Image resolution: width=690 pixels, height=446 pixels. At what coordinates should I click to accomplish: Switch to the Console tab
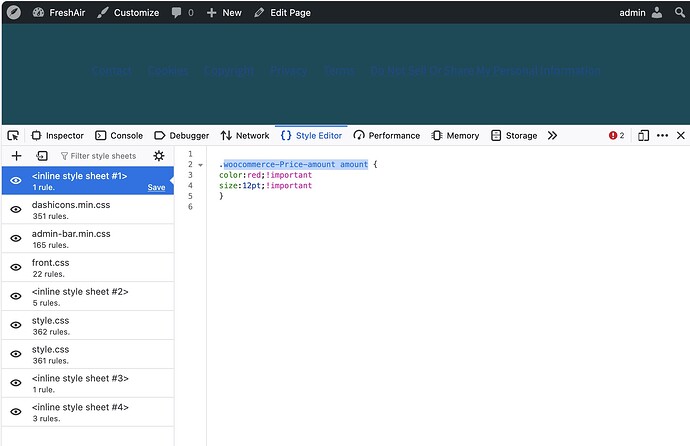click(119, 135)
